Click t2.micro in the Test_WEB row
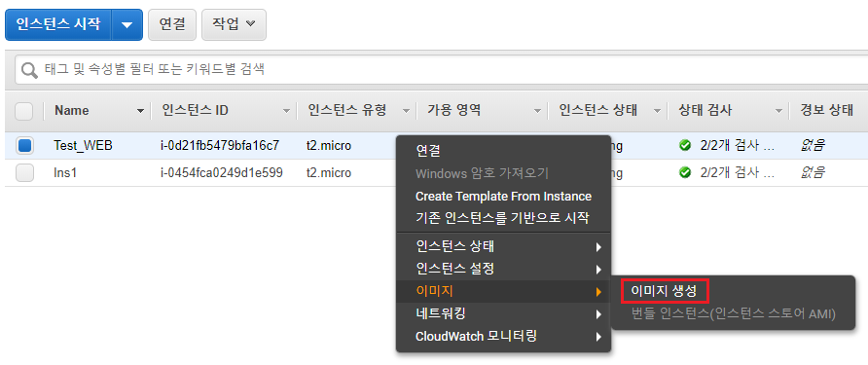The image size is (868, 365). (329, 146)
